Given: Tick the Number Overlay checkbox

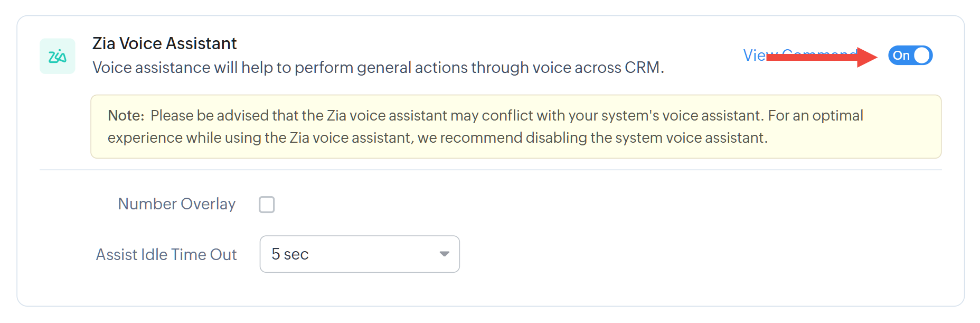Looking at the screenshot, I should tap(267, 205).
